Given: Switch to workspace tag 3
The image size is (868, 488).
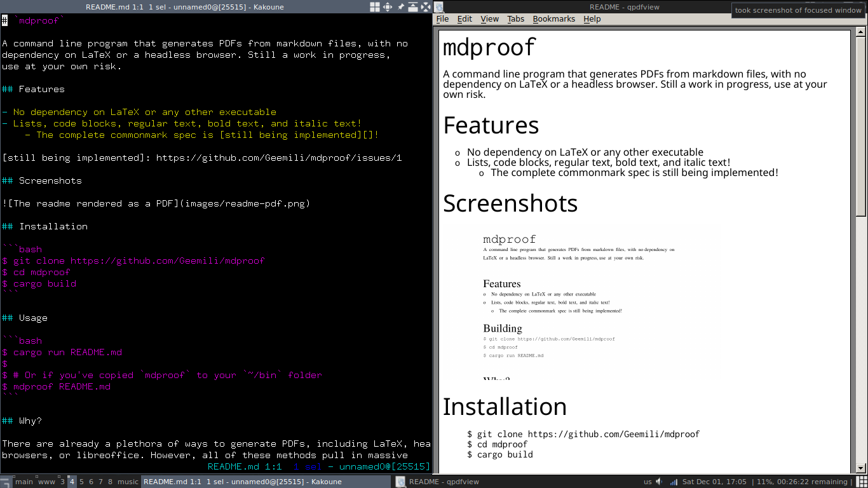Looking at the screenshot, I should point(62,482).
